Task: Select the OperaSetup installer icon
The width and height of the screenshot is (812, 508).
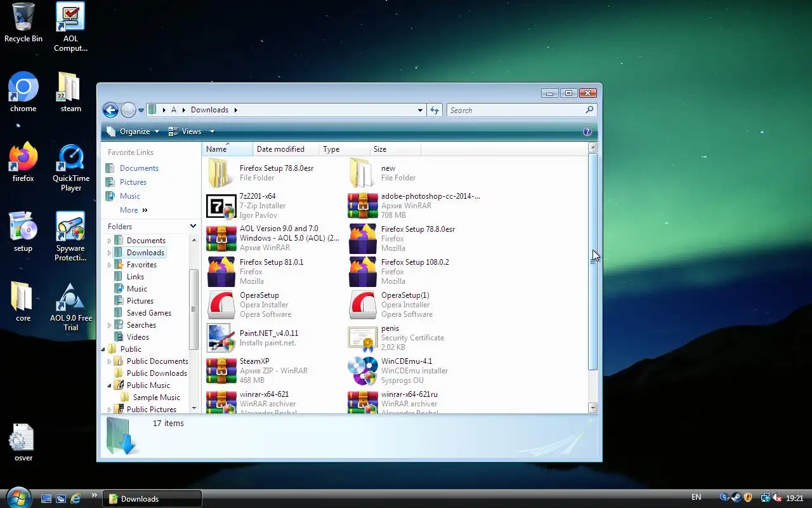Action: tap(221, 305)
